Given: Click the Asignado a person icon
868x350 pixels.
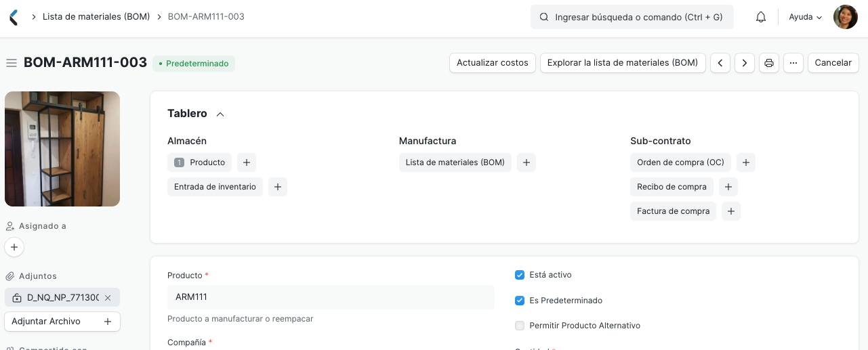Looking at the screenshot, I should [x=10, y=226].
